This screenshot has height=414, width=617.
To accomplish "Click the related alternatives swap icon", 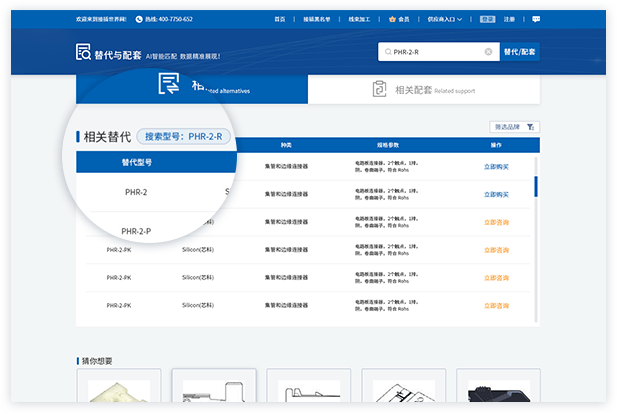I will coord(169,83).
